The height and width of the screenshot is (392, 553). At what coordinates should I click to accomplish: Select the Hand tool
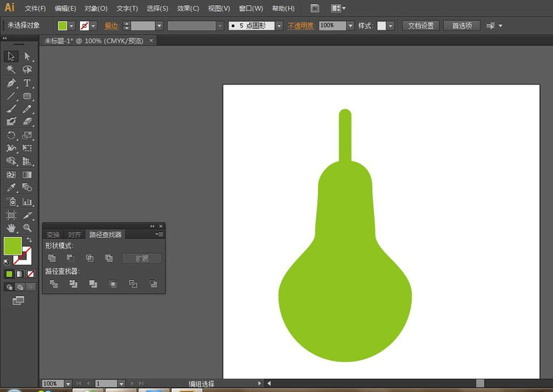[11, 228]
